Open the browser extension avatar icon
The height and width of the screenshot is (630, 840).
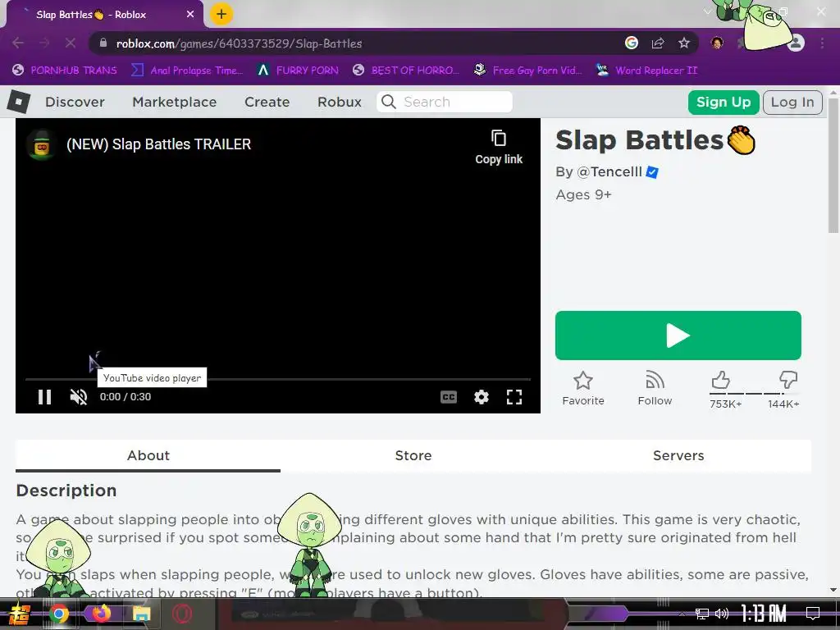pos(717,43)
